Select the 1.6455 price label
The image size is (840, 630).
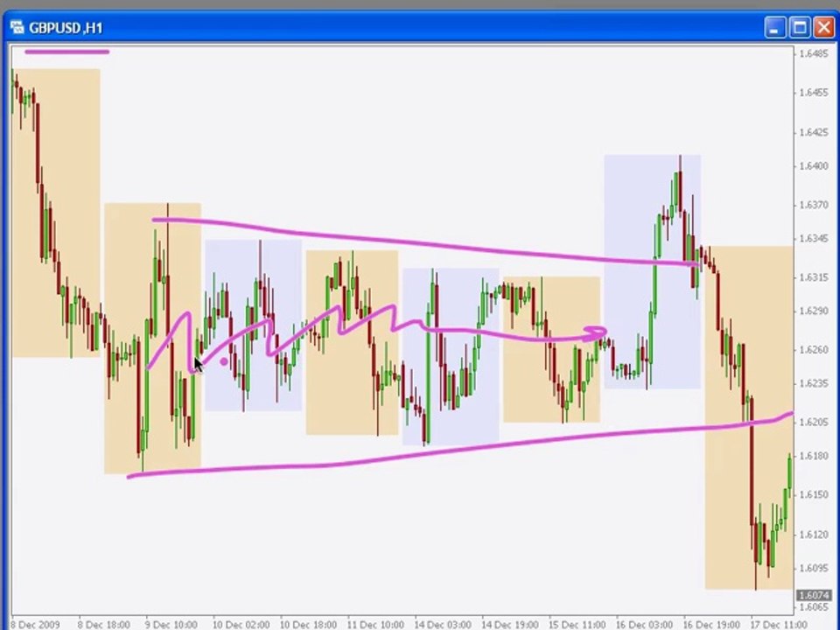pyautogui.click(x=813, y=93)
